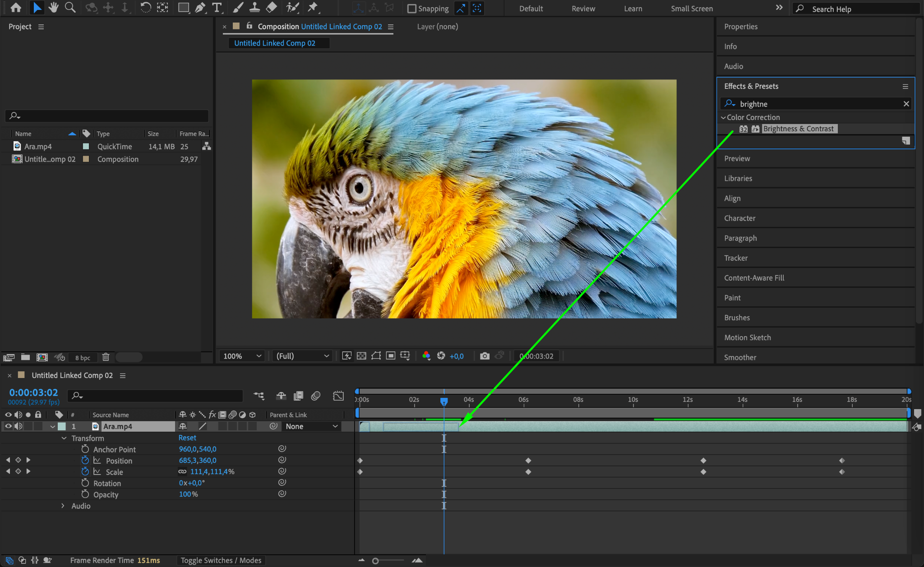Click Toggle Switches / Modes button
This screenshot has height=567, width=924.
221,560
